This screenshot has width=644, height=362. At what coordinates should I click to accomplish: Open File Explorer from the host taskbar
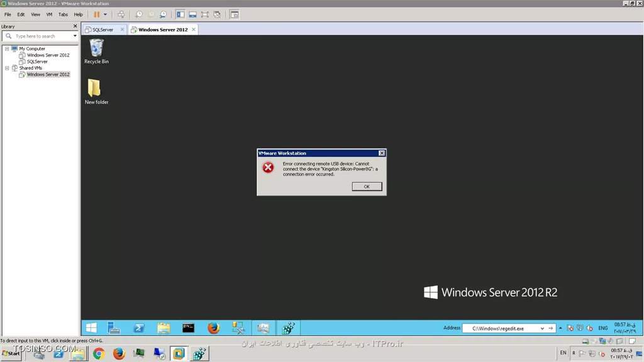pyautogui.click(x=79, y=353)
